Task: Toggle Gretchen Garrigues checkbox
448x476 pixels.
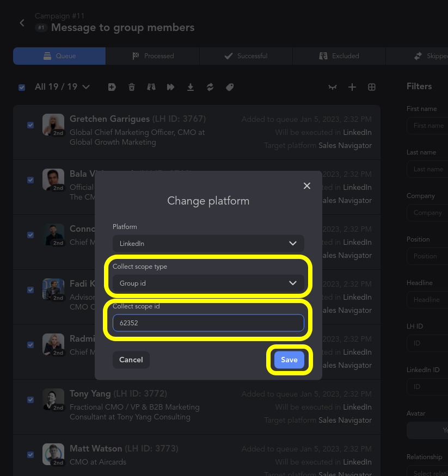Action: 30,125
